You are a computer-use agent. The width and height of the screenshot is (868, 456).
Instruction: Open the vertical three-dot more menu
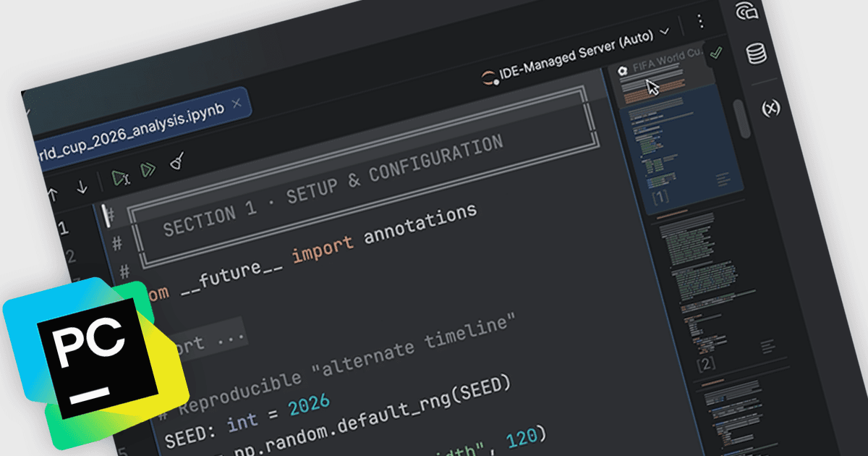click(x=700, y=21)
